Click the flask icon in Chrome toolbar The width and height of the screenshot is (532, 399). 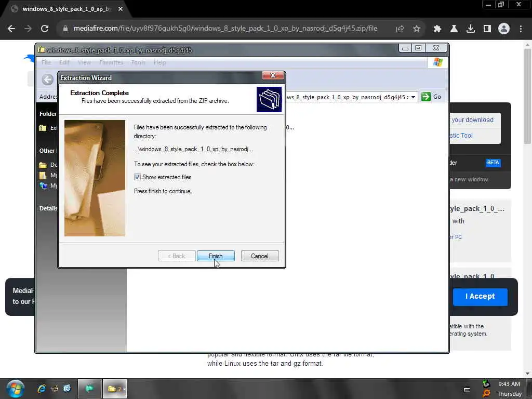[x=454, y=29]
